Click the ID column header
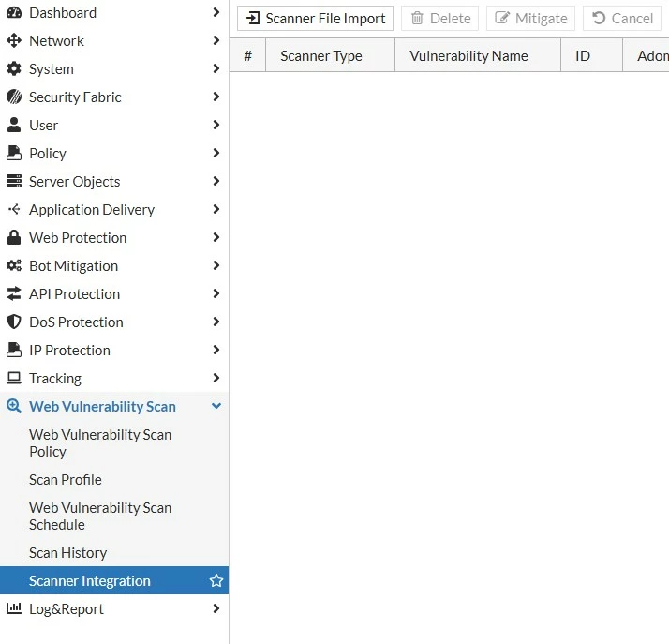The height and width of the screenshot is (644, 669). [592, 55]
